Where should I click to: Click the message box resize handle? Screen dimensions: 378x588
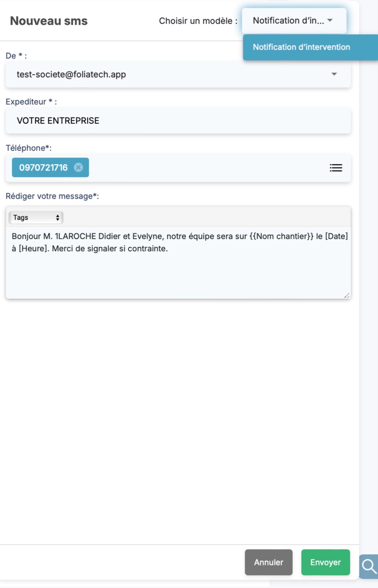click(x=347, y=295)
